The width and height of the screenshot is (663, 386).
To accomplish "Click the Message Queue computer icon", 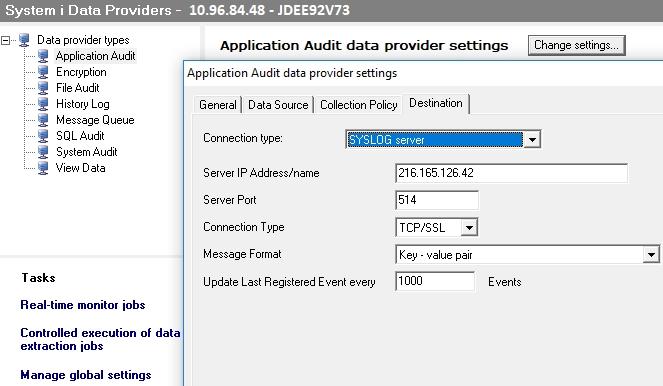I will tap(43, 120).
